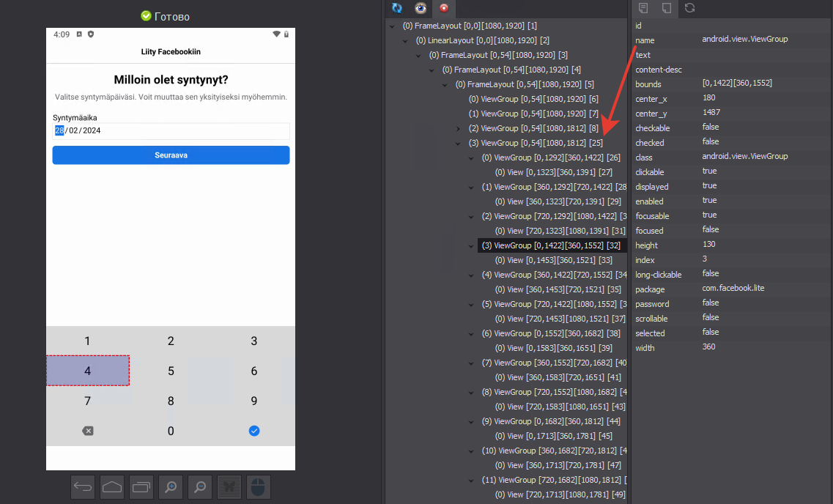
Task: Click the mouse icon in the device toolbar
Action: (258, 487)
